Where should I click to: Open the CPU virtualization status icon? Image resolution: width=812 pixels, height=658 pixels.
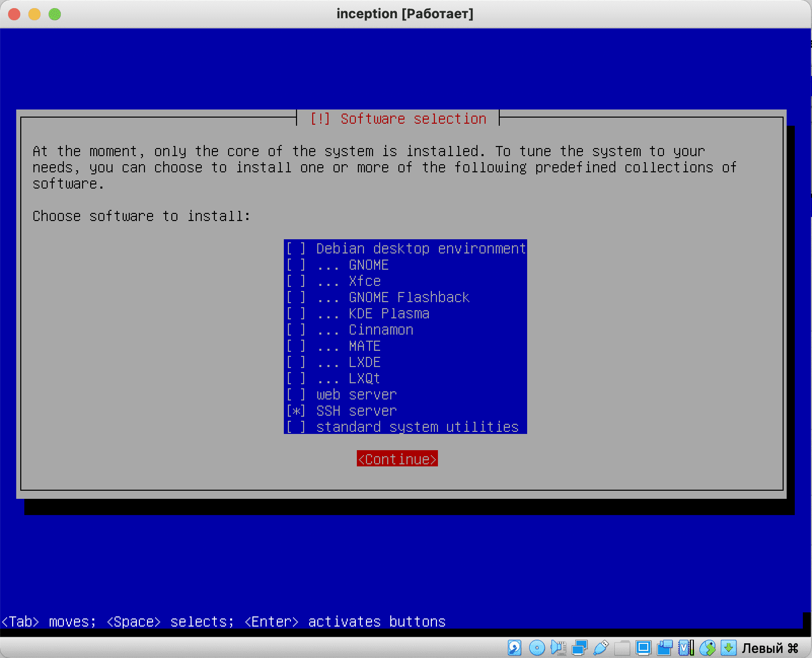point(686,647)
